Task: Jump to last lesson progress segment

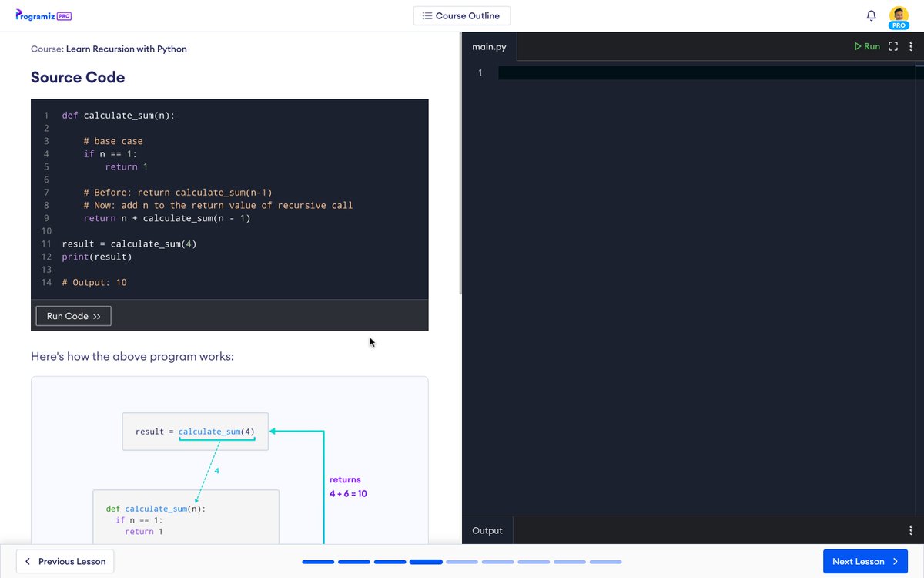Action: tap(606, 562)
